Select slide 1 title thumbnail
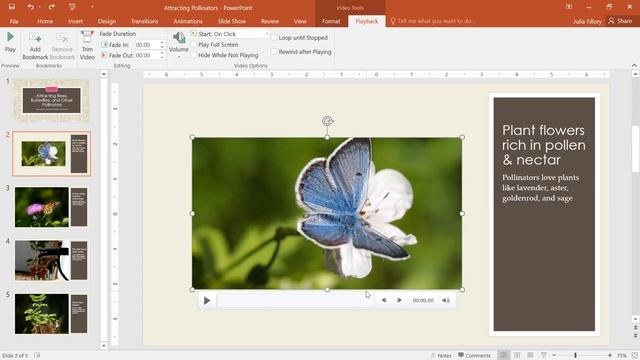 pyautogui.click(x=51, y=100)
